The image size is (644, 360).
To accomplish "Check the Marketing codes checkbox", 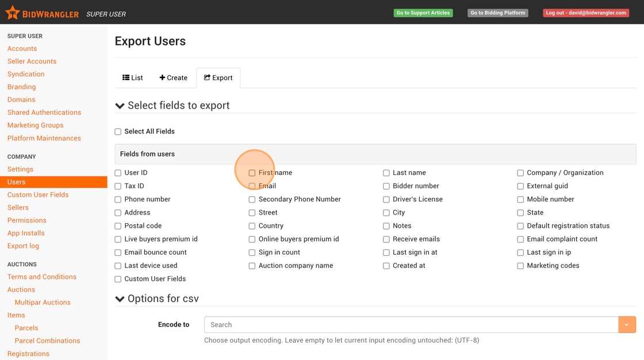I will pos(520,266).
